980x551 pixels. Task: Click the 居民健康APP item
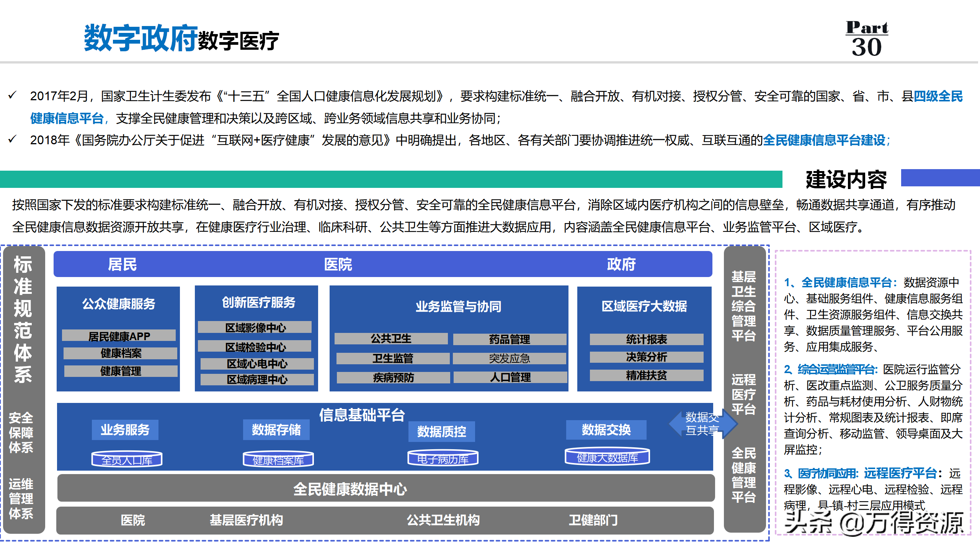[119, 336]
